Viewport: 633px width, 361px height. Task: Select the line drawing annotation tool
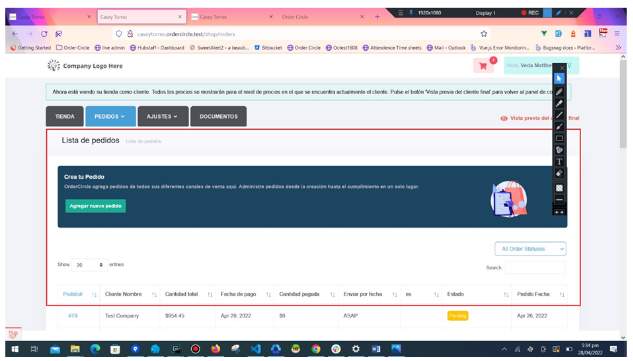pyautogui.click(x=559, y=115)
